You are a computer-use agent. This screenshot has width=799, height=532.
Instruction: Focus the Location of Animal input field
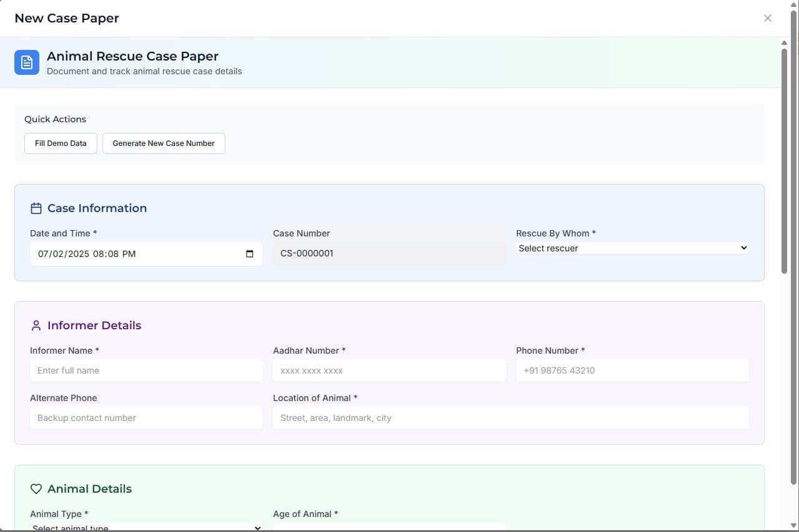click(511, 418)
